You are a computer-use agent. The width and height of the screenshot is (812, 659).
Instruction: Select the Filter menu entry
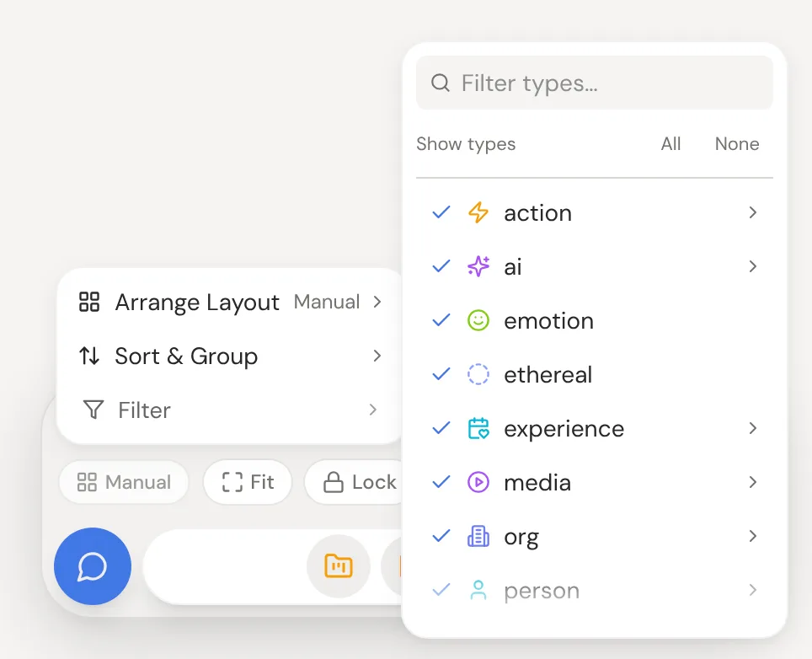230,410
